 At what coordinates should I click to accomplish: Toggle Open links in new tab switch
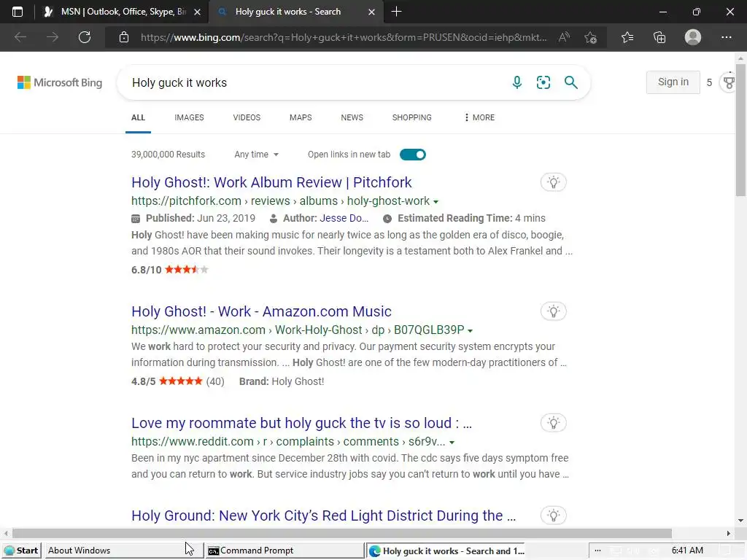413,155
